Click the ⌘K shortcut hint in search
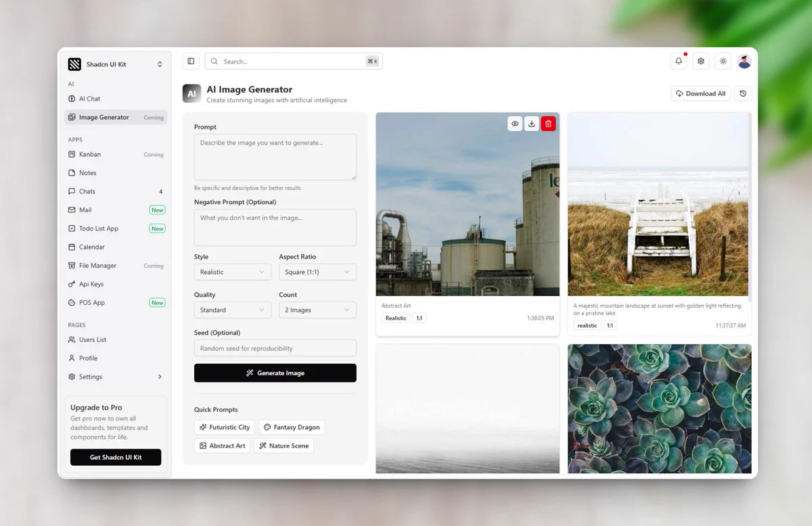 click(x=373, y=61)
